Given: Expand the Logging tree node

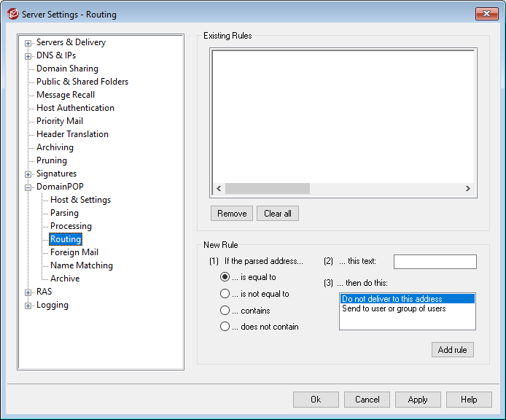Looking at the screenshot, I should [x=28, y=306].
